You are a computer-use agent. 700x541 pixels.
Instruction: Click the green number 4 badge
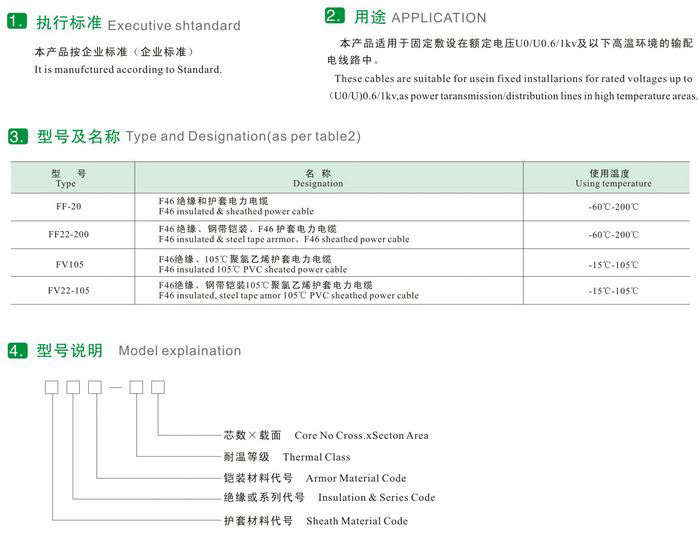(16, 351)
